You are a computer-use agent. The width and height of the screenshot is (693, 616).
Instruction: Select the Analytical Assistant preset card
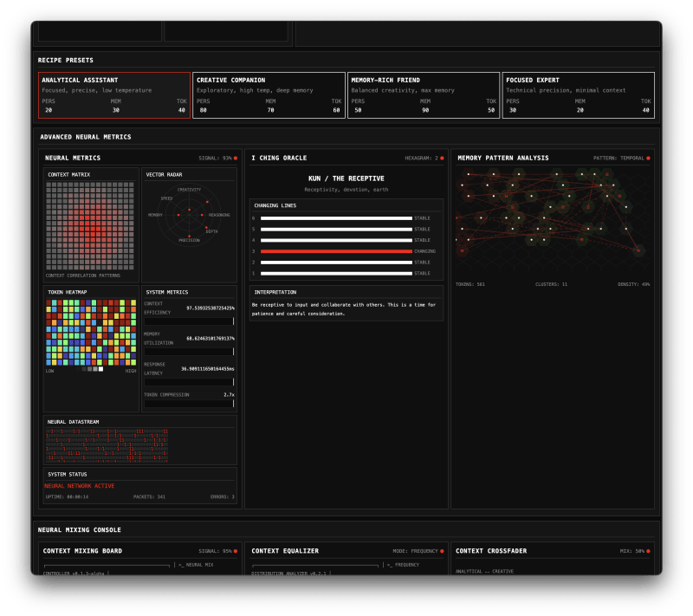[x=114, y=95]
